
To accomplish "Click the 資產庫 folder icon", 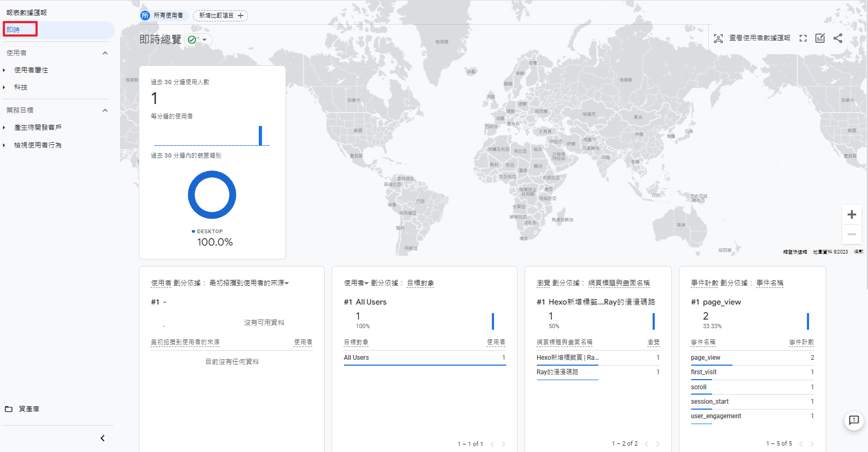I will tap(9, 409).
